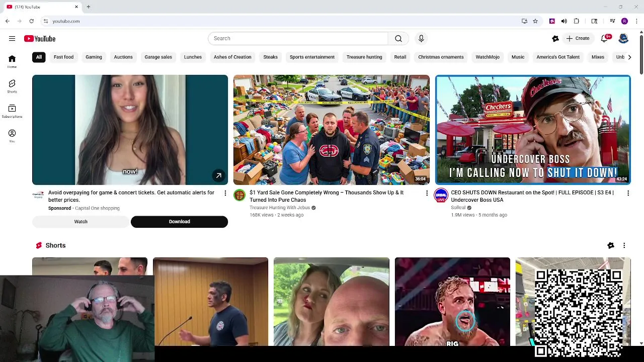Select the Garage sales chip
Image resolution: width=644 pixels, height=362 pixels.
158,57
